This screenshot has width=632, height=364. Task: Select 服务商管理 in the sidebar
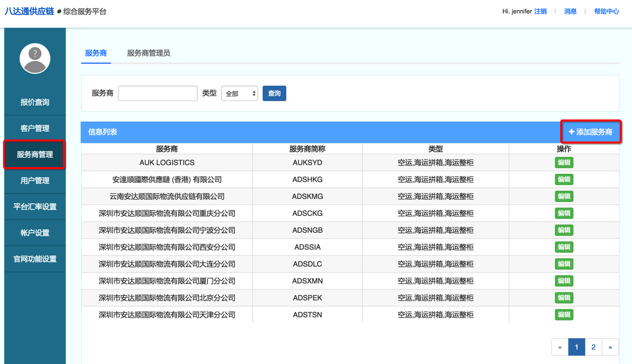(x=35, y=154)
